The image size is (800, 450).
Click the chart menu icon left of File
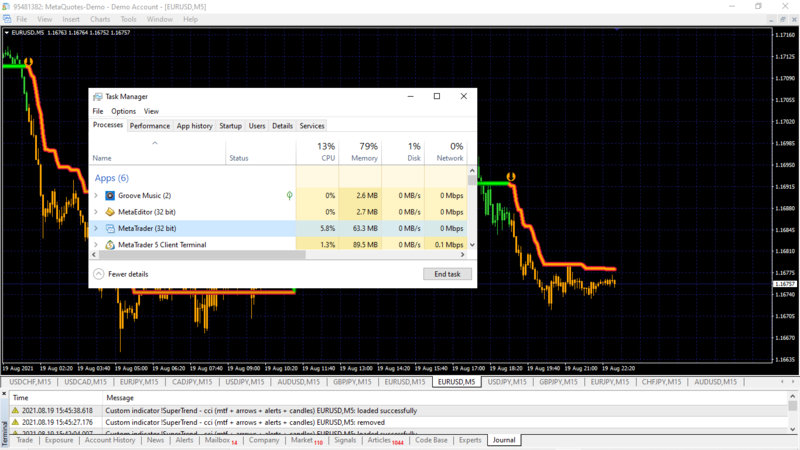point(7,19)
